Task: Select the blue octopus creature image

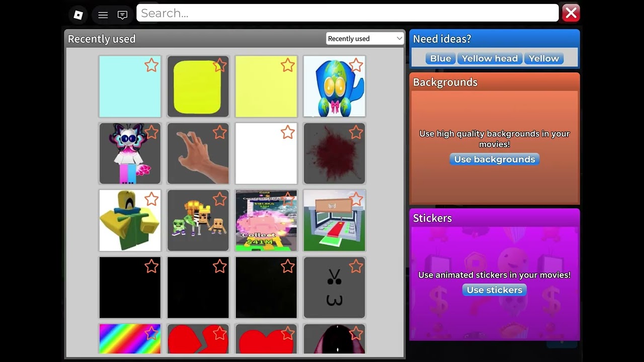Action: [x=334, y=86]
